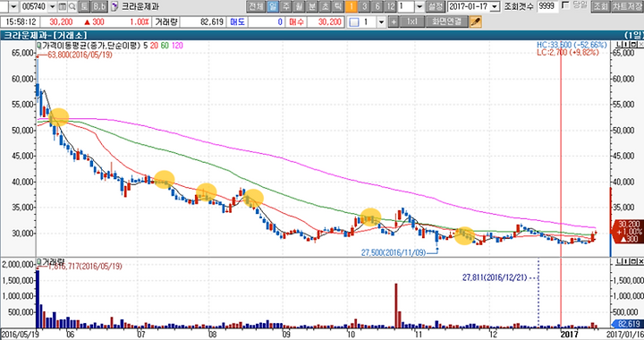Image resolution: width=644 pixels, height=340 pixels.
Task: Open the stock list table icon
Action: 63,6
